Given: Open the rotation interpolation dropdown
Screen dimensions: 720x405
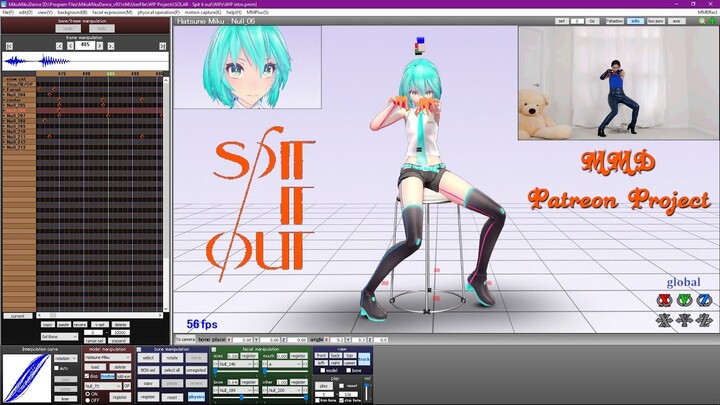Looking at the screenshot, I should click(66, 358).
